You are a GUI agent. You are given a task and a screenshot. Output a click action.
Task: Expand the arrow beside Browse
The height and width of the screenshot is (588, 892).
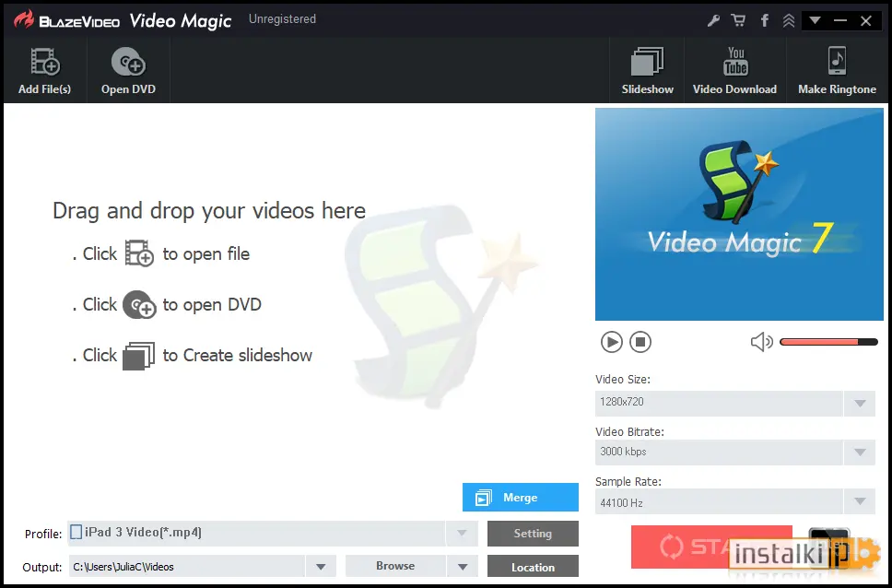tap(463, 567)
